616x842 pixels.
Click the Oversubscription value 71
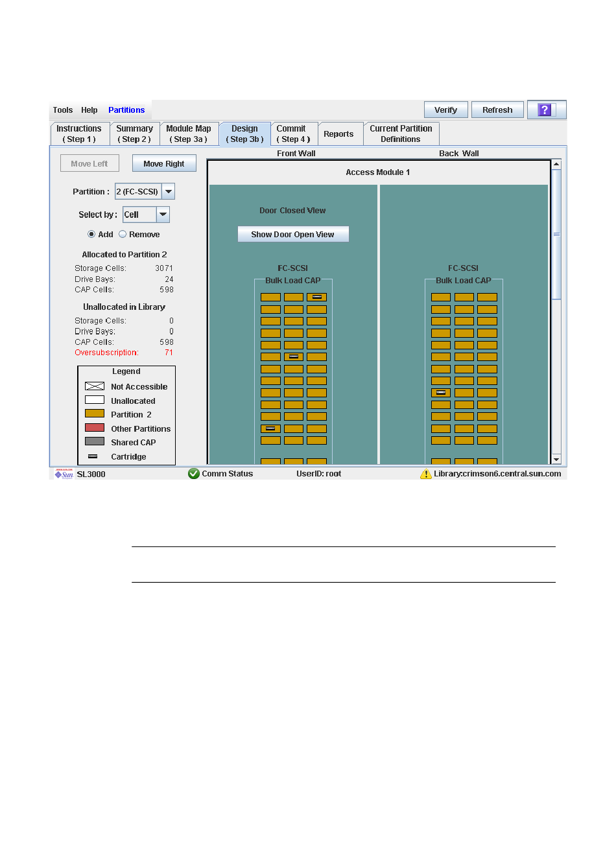coord(169,353)
